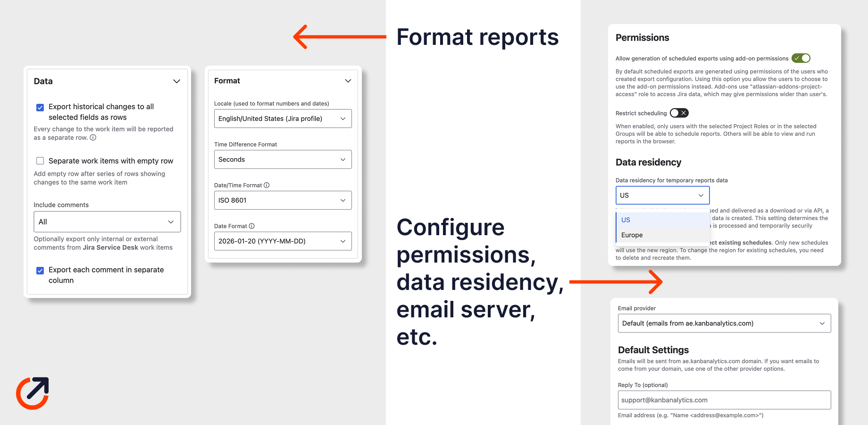Click the info icon after "reported as a separate row"
868x425 pixels.
pos(93,138)
